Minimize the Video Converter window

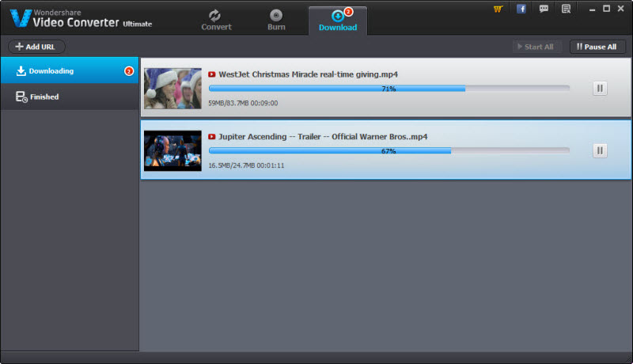tap(592, 9)
